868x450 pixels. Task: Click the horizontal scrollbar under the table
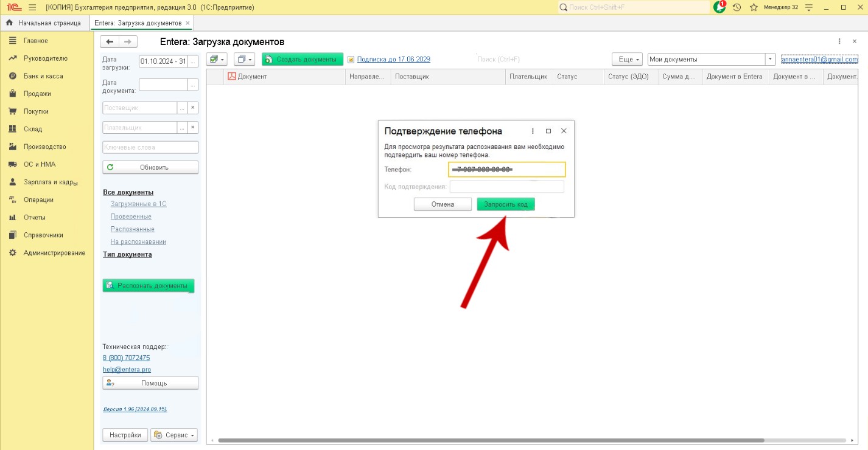point(491,440)
